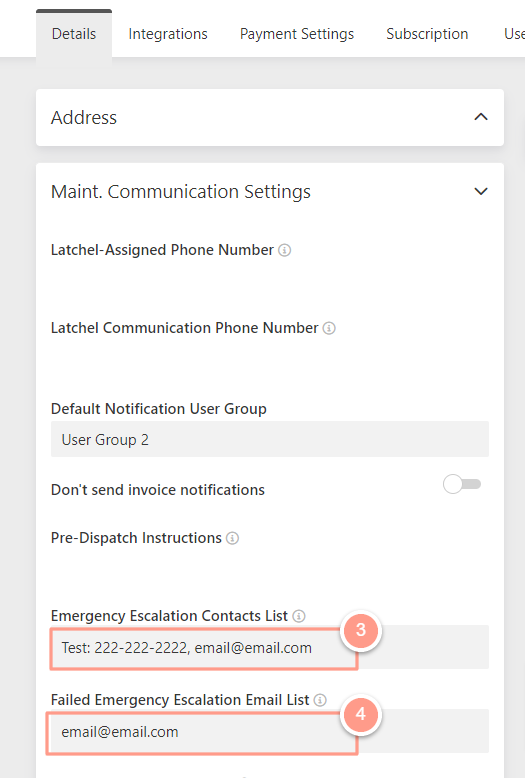Open the partially visible Users tab
The image size is (525, 778).
click(x=514, y=34)
